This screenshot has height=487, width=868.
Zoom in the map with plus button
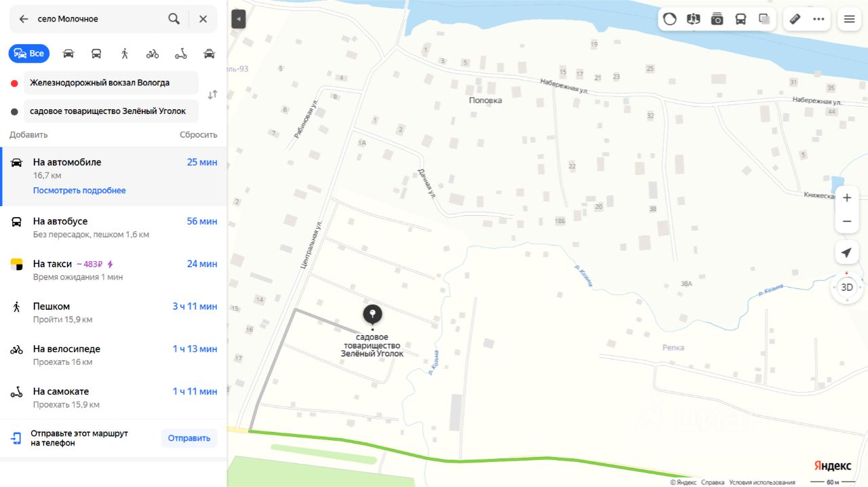click(846, 198)
